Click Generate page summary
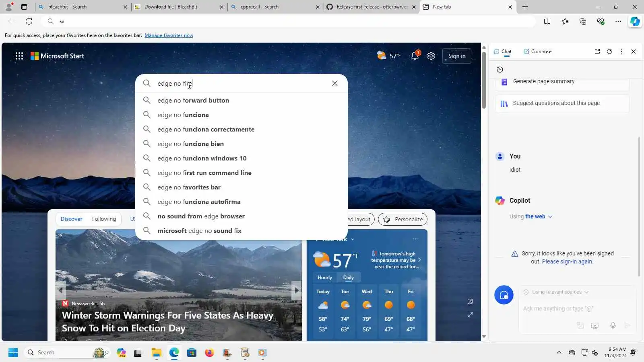Image resolution: width=644 pixels, height=362 pixels. click(x=562, y=81)
